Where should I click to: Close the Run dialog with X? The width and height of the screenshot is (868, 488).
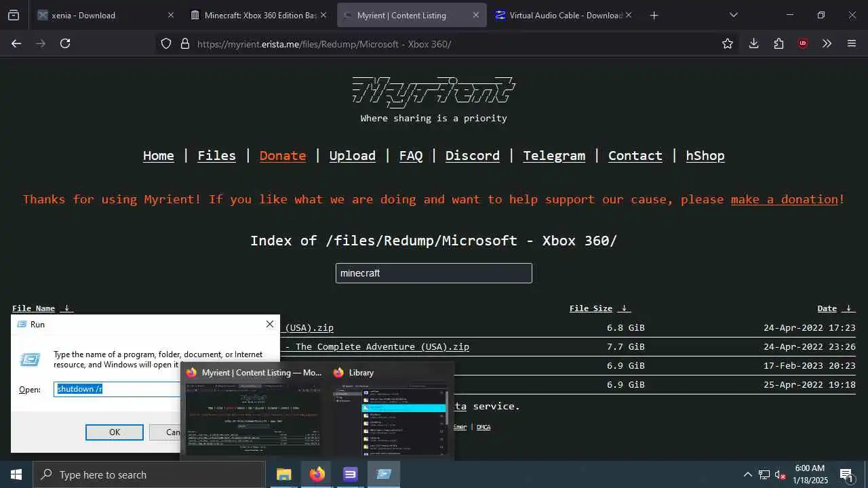pos(269,324)
